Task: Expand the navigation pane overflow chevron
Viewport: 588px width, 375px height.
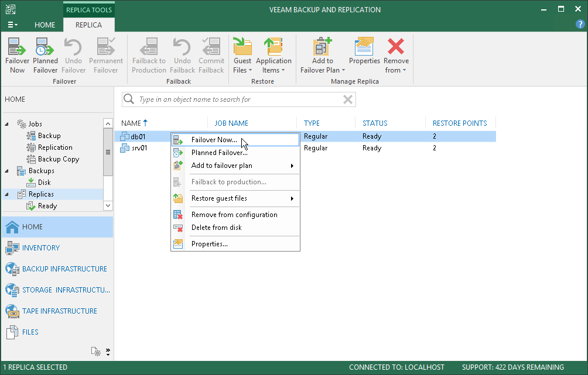Action: (x=108, y=352)
